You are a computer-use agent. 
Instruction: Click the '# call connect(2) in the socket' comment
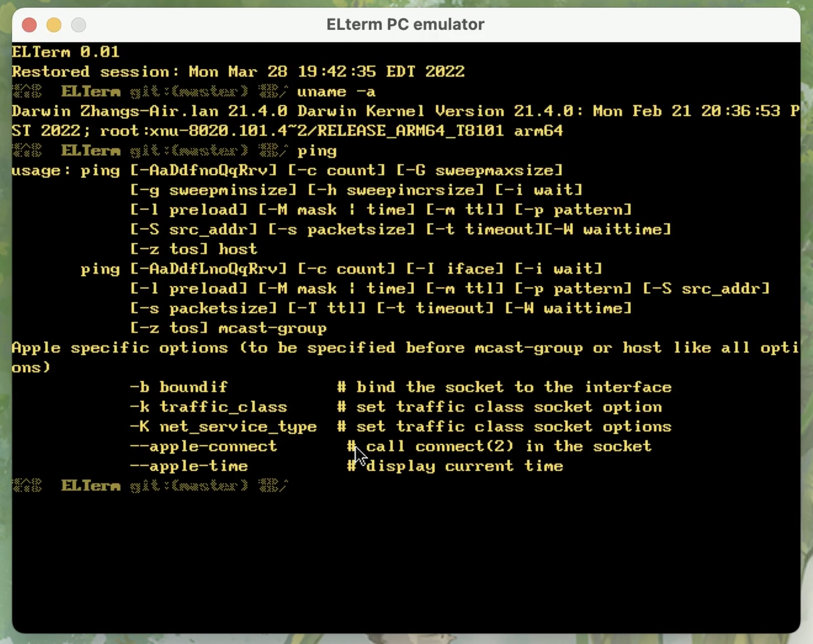coord(499,446)
